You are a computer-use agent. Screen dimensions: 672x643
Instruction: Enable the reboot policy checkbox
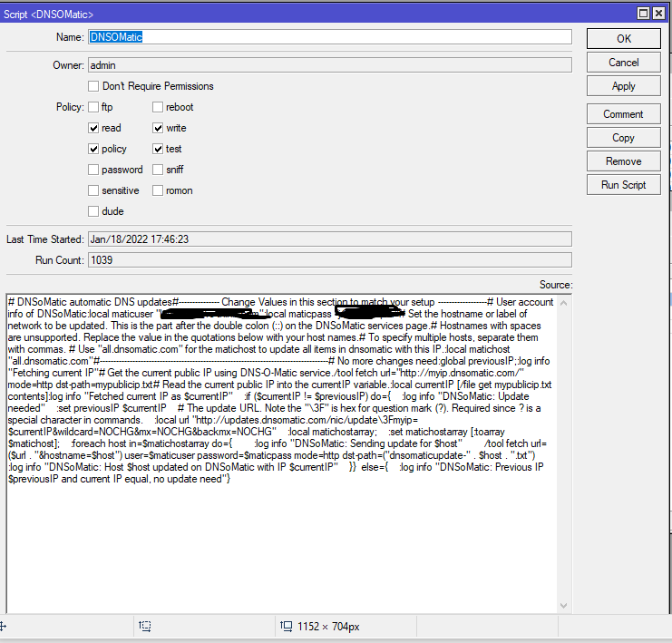tap(158, 107)
